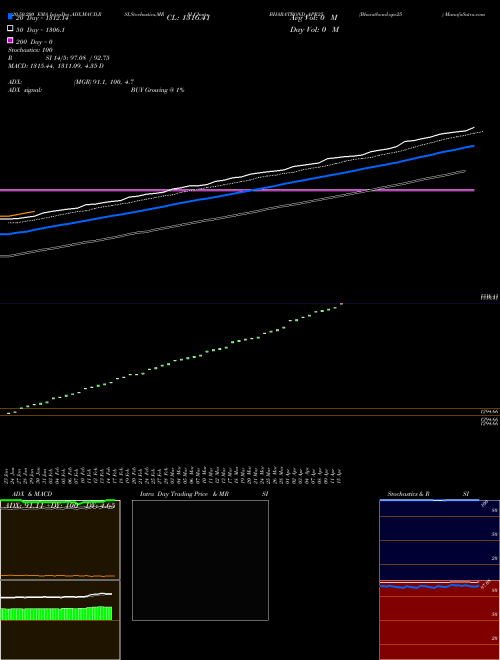Click the 'ADX signal:' label
The height and width of the screenshot is (660, 500).
point(25,90)
